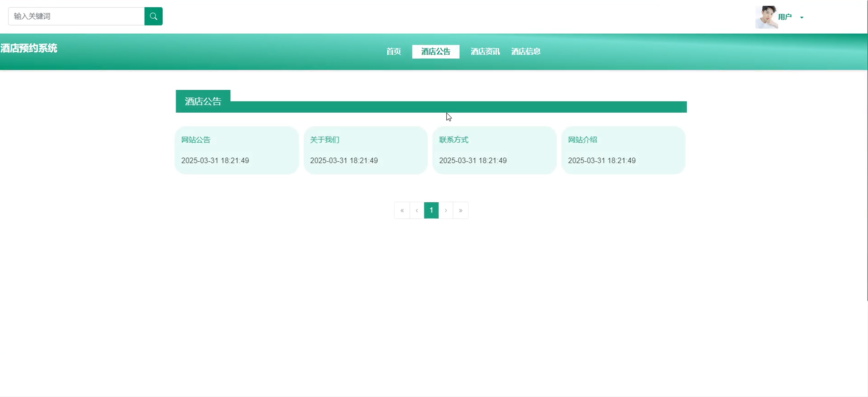This screenshot has width=868, height=397.
Task: Switch to 酒店信息 navigation tab
Action: (526, 52)
